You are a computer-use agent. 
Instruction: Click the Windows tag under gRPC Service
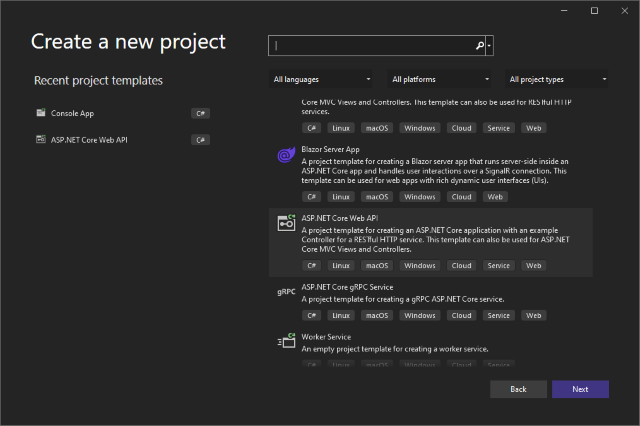tap(420, 315)
